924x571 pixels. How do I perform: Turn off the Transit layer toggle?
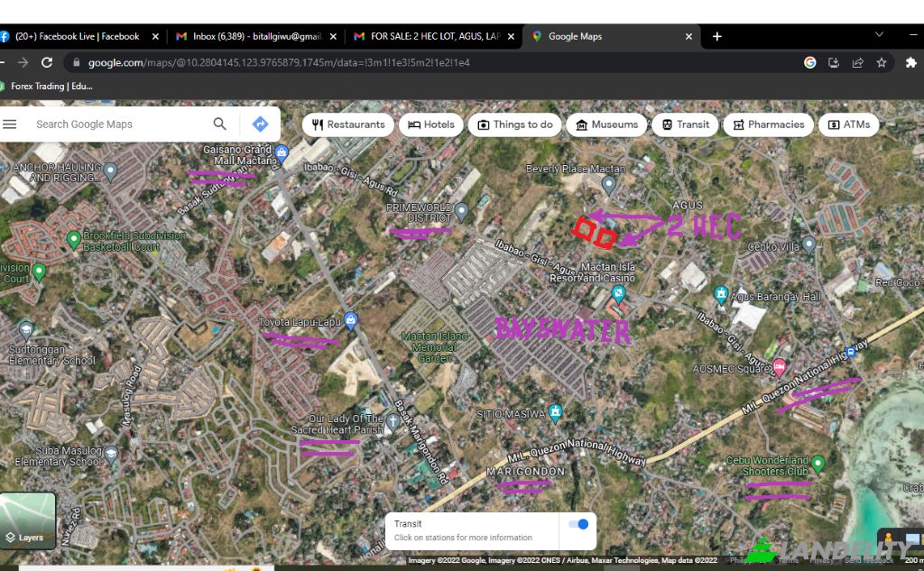tap(578, 524)
